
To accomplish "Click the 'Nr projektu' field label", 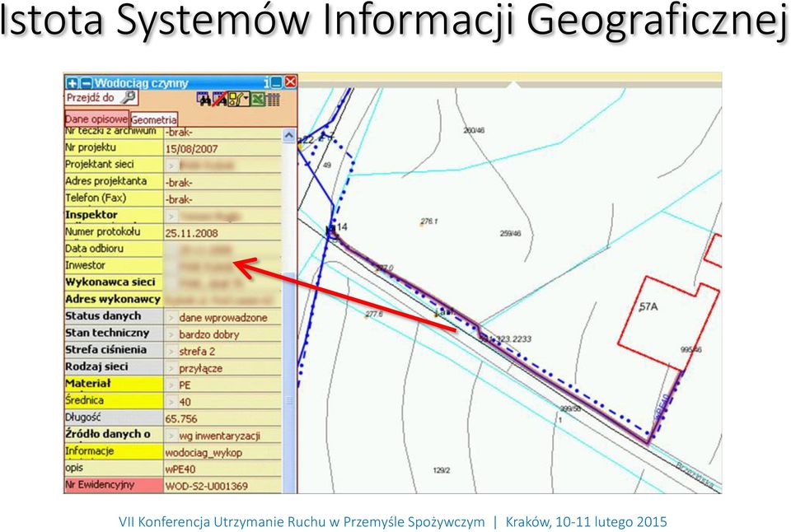I will [x=91, y=147].
